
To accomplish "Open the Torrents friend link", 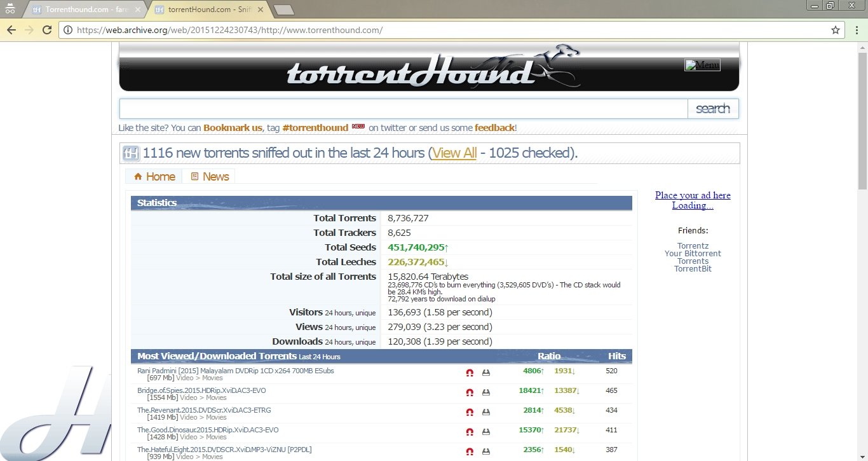I will (693, 261).
